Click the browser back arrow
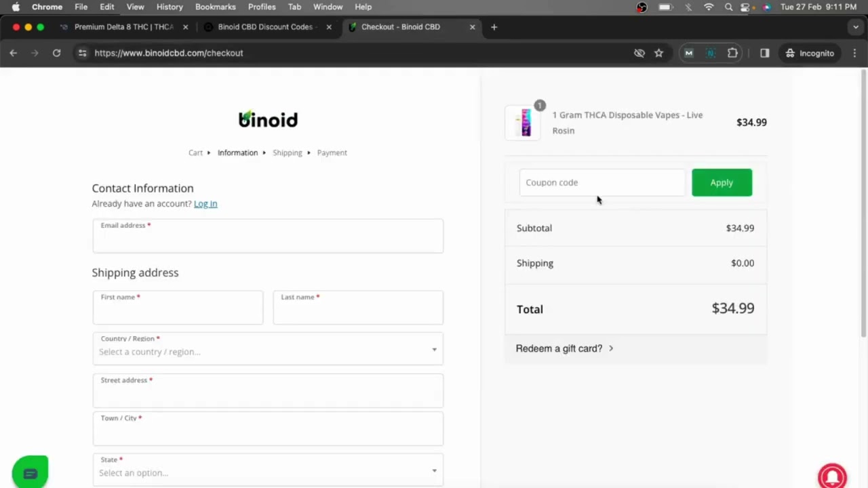This screenshot has height=488, width=868. tap(13, 53)
